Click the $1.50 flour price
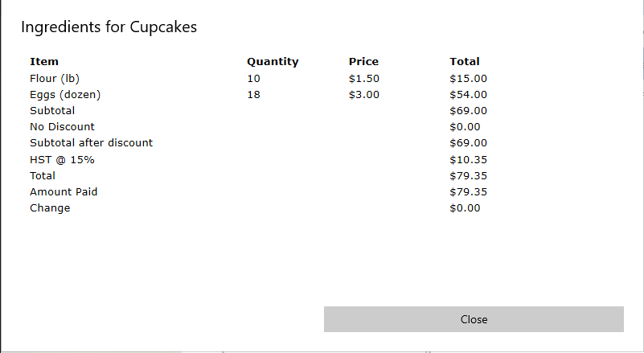The image size is (644, 353). pyautogui.click(x=364, y=79)
